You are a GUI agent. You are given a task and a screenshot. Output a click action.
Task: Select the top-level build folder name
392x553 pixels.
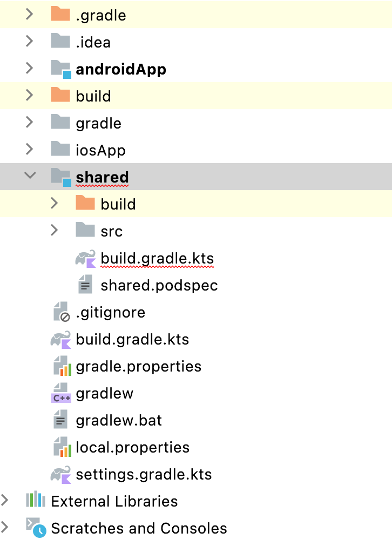click(93, 96)
